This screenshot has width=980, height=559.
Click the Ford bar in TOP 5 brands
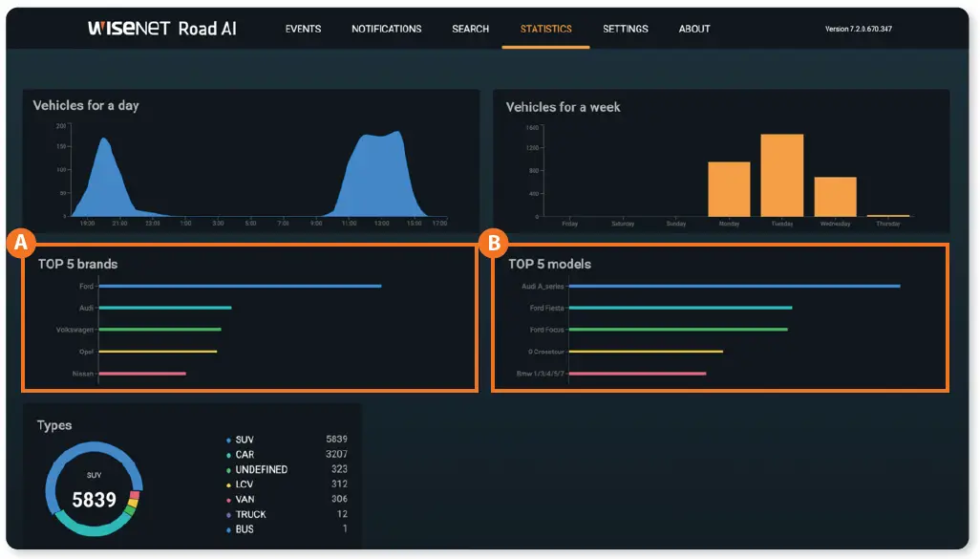(240, 286)
